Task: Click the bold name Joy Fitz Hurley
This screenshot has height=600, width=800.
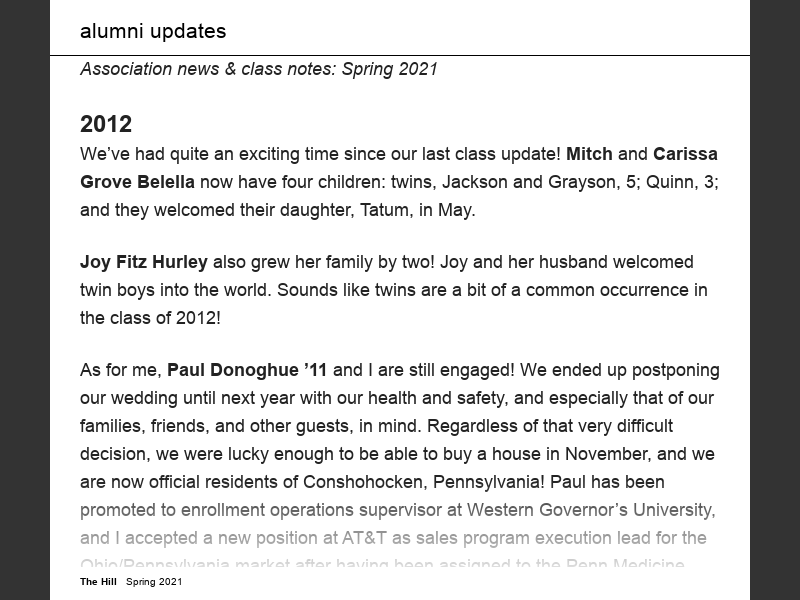Action: [144, 262]
